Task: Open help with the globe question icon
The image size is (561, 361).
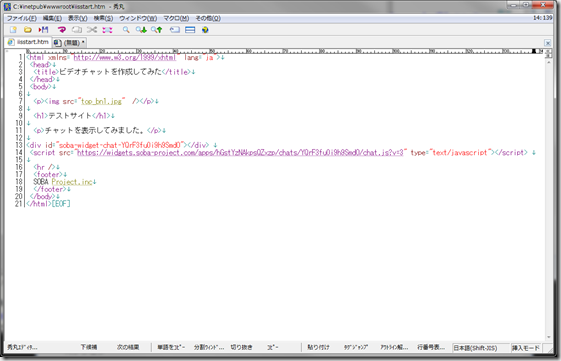Action: pos(205,30)
